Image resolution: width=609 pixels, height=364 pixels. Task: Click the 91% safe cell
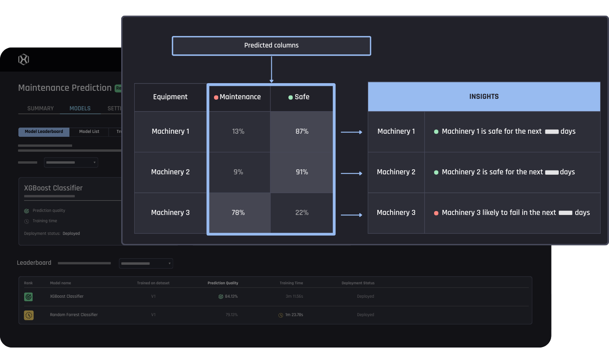(302, 172)
